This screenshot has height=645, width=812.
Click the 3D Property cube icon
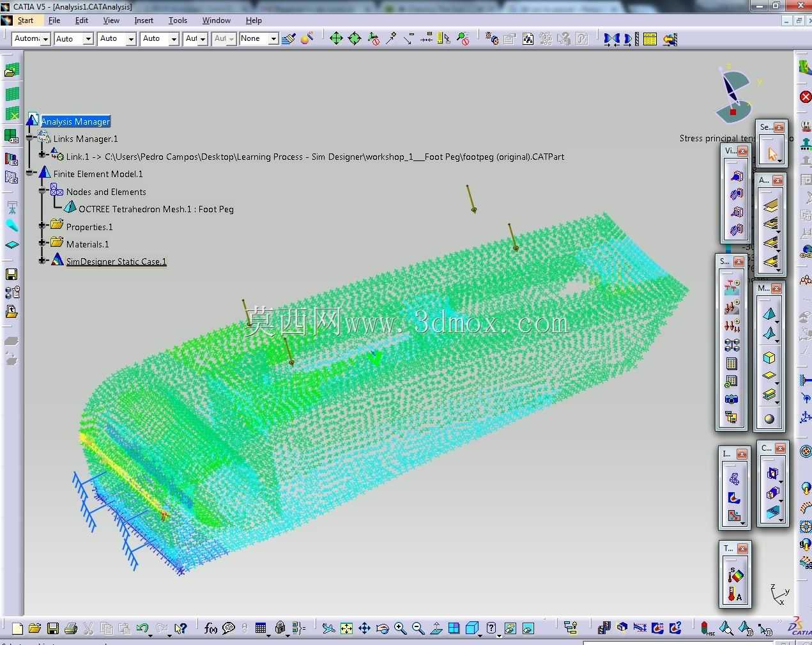769,358
